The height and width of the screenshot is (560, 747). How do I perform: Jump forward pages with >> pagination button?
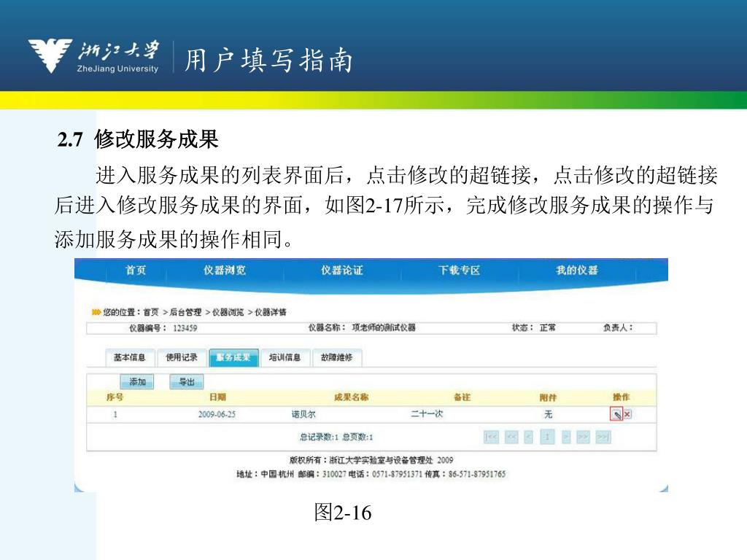583,437
